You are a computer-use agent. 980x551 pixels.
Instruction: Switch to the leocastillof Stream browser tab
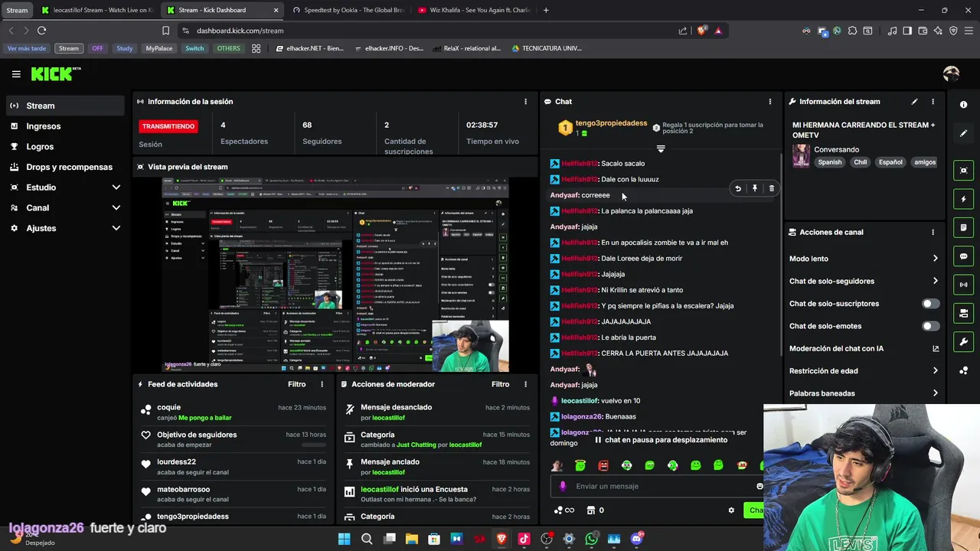tap(97, 10)
